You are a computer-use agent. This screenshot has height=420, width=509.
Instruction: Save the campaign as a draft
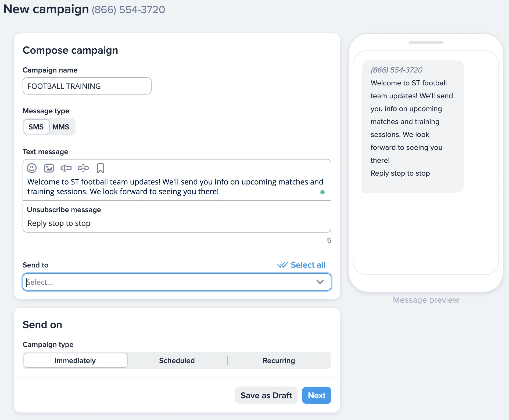pos(266,395)
